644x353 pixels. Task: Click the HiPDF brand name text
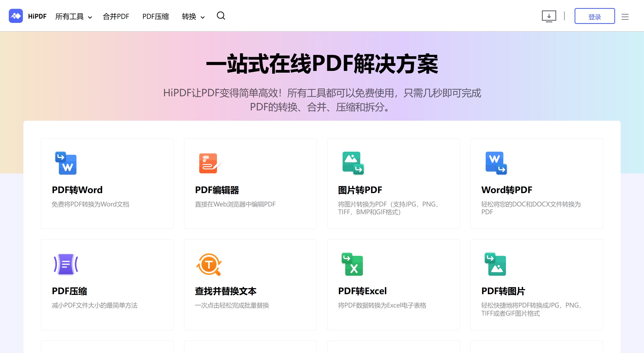(x=37, y=16)
